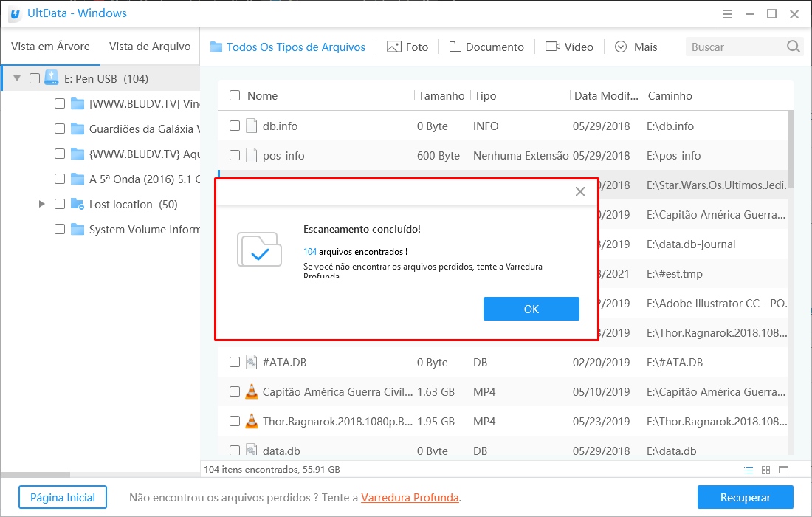Viewport: 812px width, 517px height.
Task: Switch to thumbnail grid view icon
Action: pos(765,470)
